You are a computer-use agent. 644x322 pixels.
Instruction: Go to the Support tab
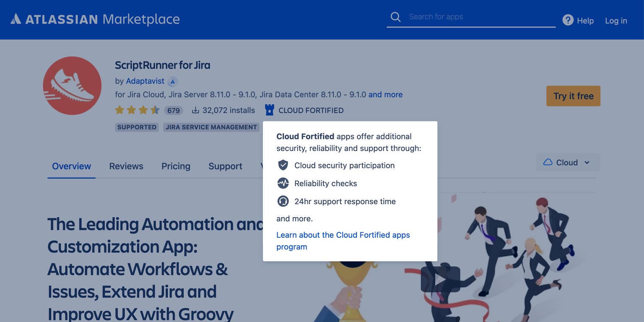[x=225, y=166]
